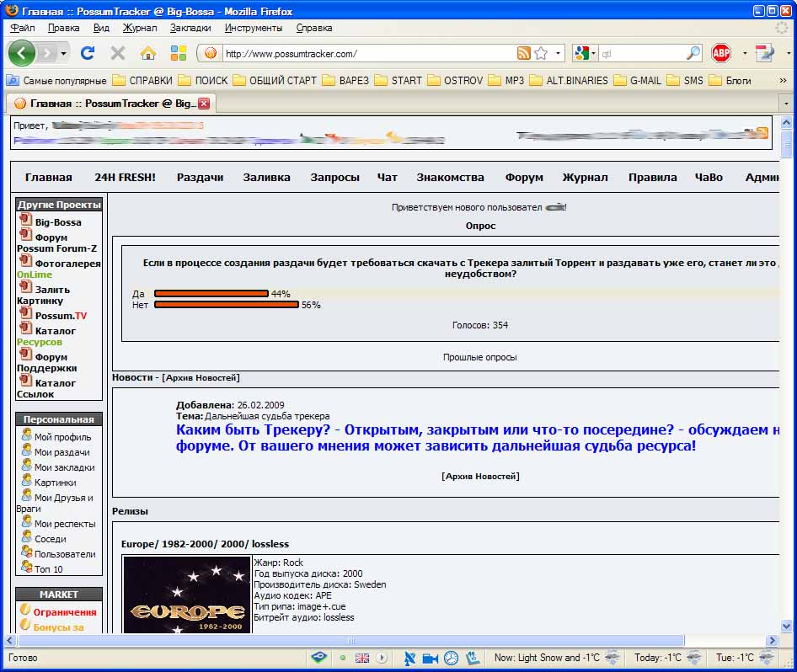Open the Файл menu
This screenshot has width=797, height=672.
coord(23,28)
